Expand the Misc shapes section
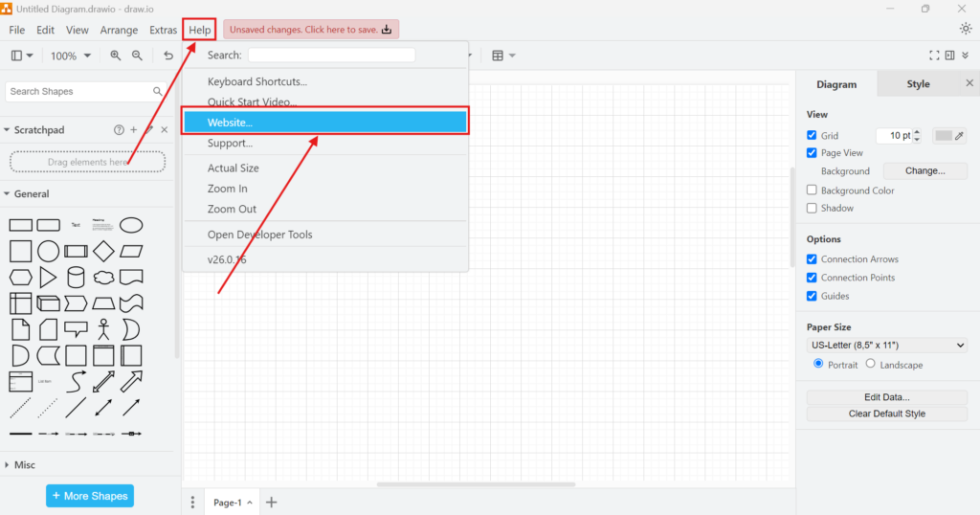 click(25, 464)
